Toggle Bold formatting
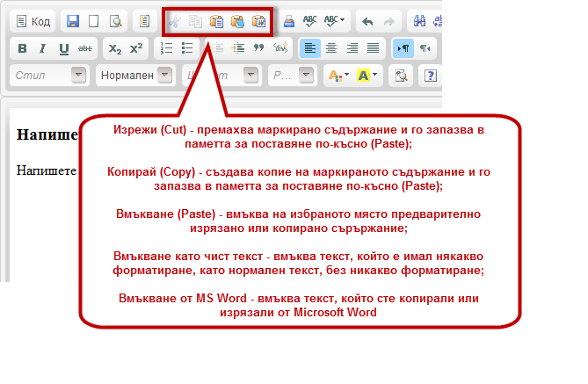 click(x=24, y=48)
